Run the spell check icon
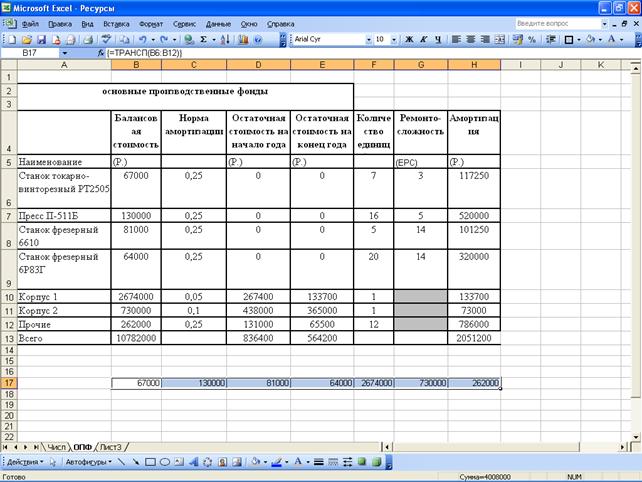The height and width of the screenshot is (482, 642). pyautogui.click(x=107, y=39)
